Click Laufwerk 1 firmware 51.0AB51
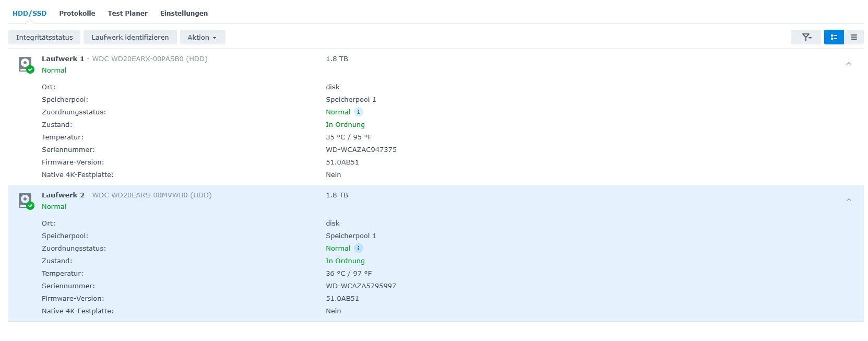 point(342,162)
